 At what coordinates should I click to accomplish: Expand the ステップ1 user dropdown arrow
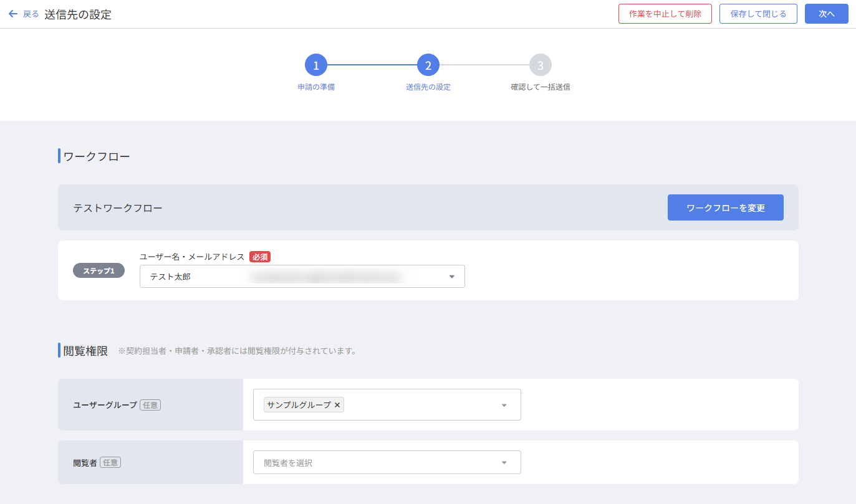click(452, 277)
